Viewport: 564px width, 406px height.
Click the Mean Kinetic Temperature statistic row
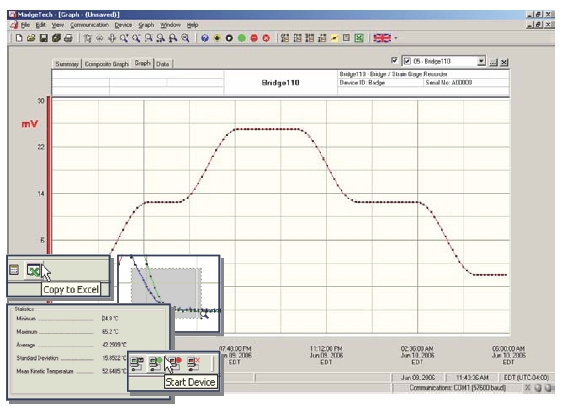pos(71,371)
